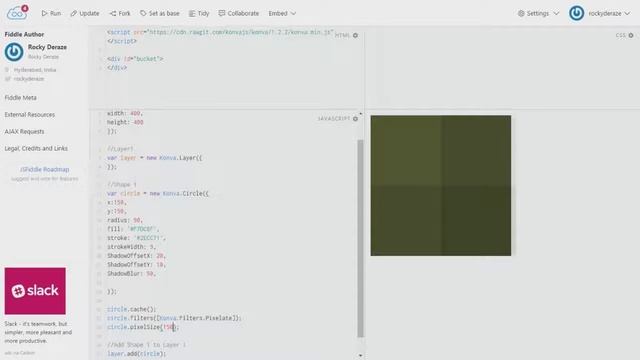Click the circle.pixelSize code line
Viewport: 640px width, 360px height.
[x=143, y=327]
